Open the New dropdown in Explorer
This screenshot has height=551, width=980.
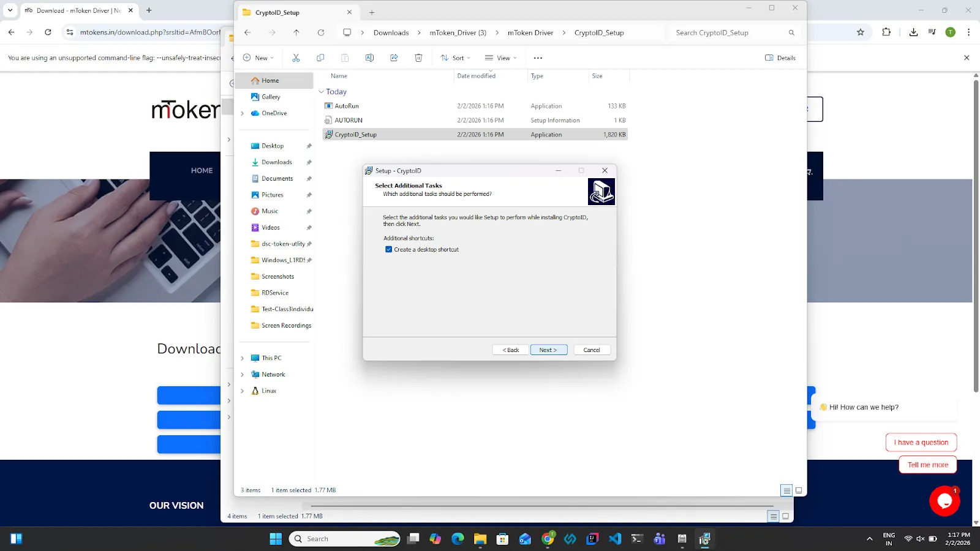[x=258, y=58]
